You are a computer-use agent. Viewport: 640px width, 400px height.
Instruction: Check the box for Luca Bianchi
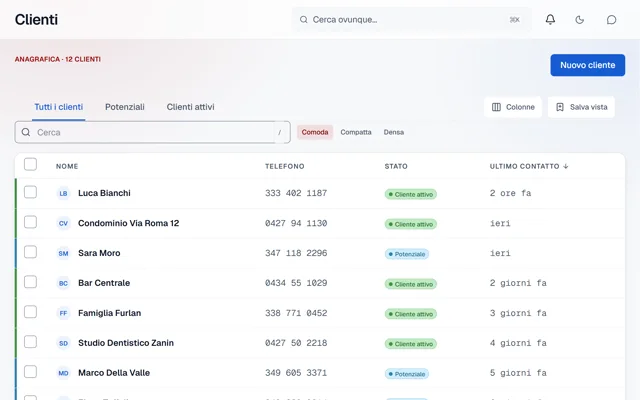point(30,192)
